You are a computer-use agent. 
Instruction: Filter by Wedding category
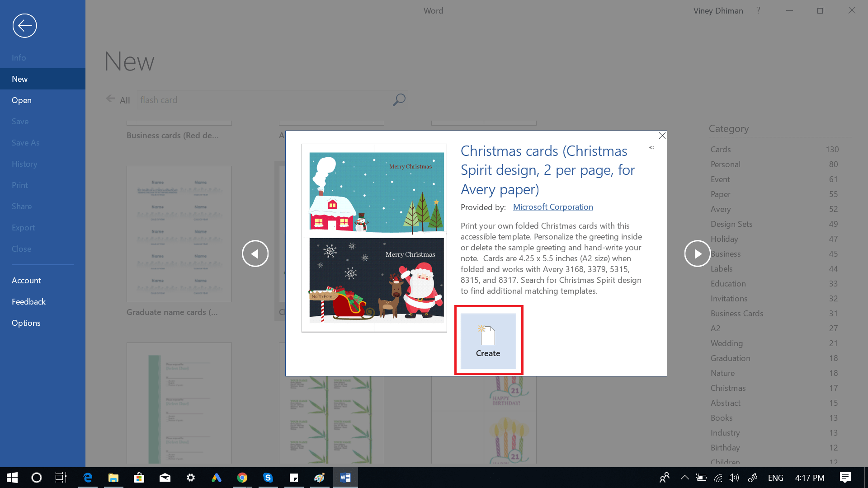[774, 343]
